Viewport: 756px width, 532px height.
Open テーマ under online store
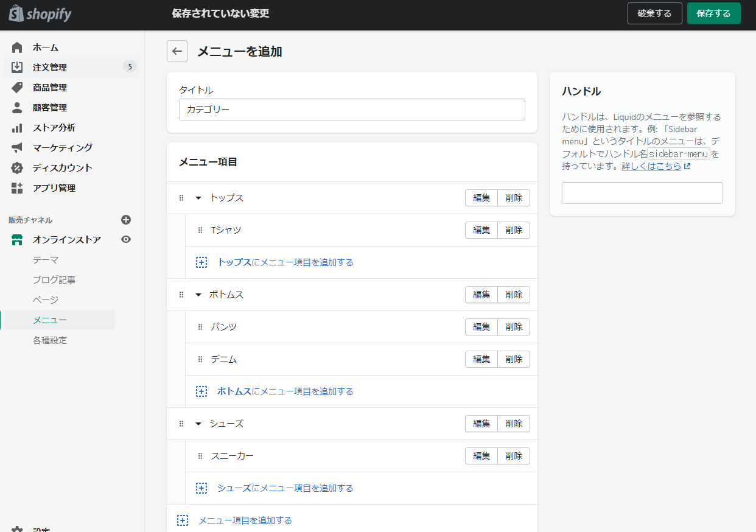coord(46,260)
